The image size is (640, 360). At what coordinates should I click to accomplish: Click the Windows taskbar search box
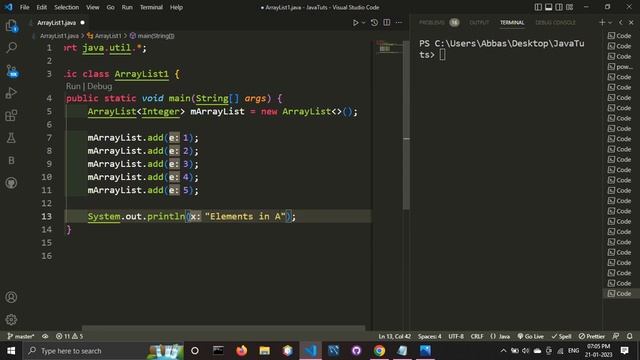point(104,351)
